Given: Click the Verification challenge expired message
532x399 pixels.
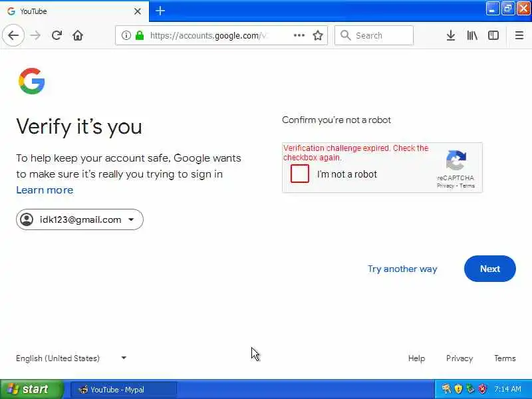Looking at the screenshot, I should pos(356,153).
